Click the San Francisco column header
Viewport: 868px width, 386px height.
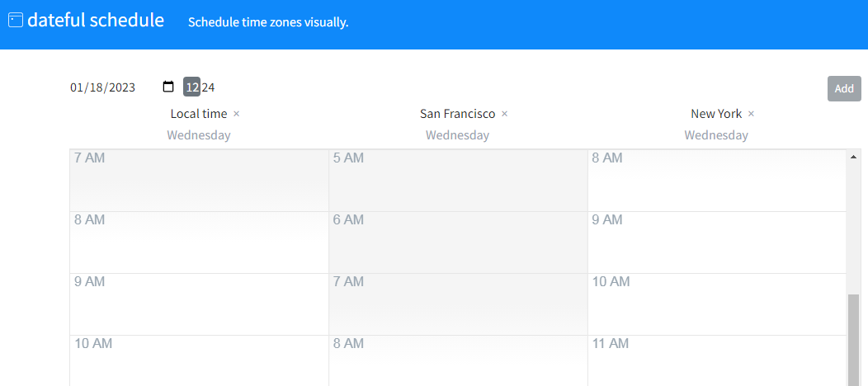pyautogui.click(x=457, y=114)
